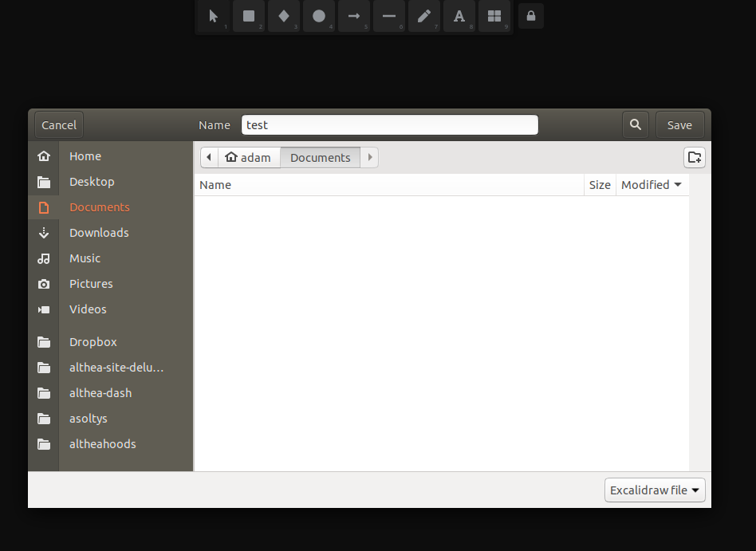This screenshot has width=756, height=551.
Task: Open the Downloads sidebar folder
Action: tap(99, 232)
